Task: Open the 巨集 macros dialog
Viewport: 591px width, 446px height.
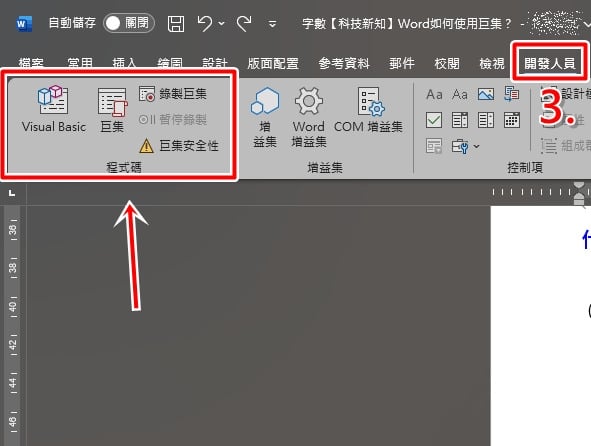Action: pos(112,109)
